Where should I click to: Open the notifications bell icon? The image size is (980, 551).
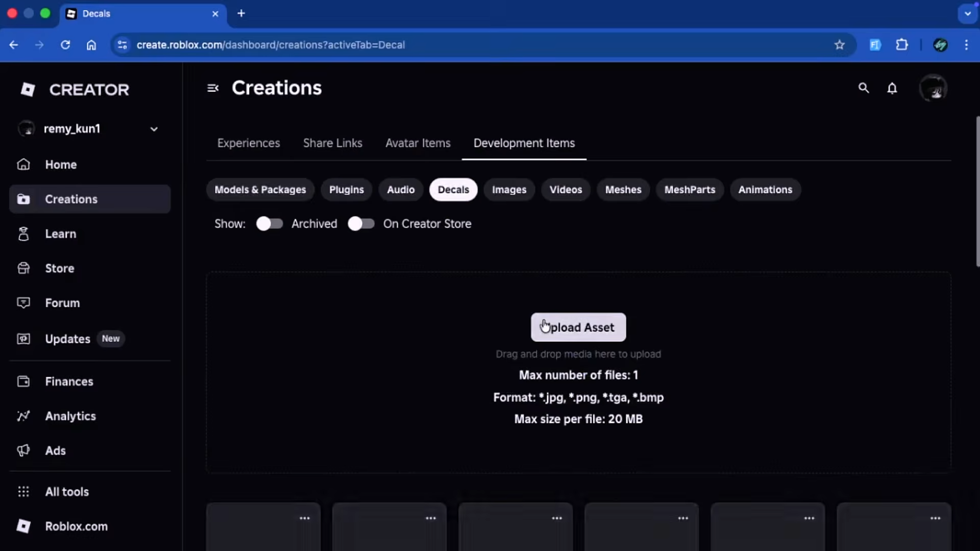[892, 88]
